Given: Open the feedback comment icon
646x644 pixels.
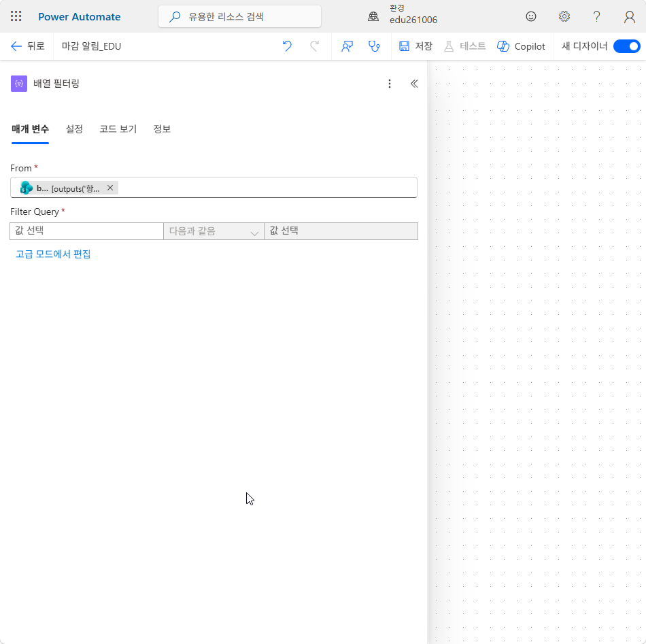Looking at the screenshot, I should coord(347,46).
